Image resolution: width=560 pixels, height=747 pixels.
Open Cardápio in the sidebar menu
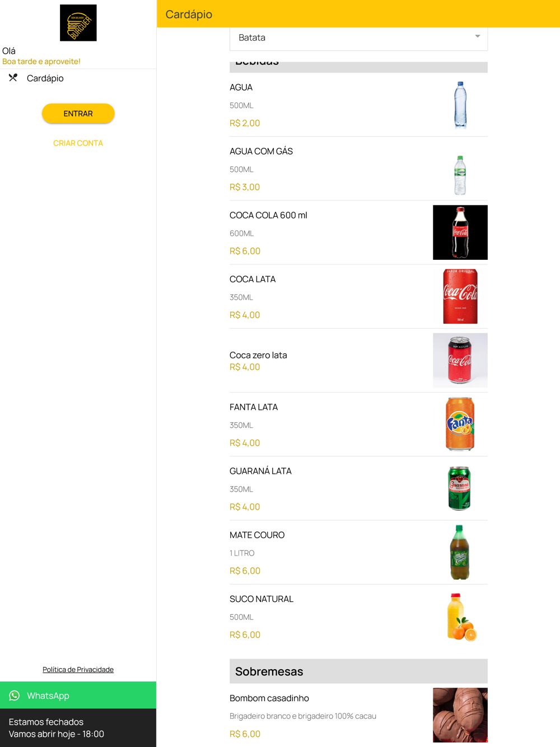pyautogui.click(x=45, y=78)
